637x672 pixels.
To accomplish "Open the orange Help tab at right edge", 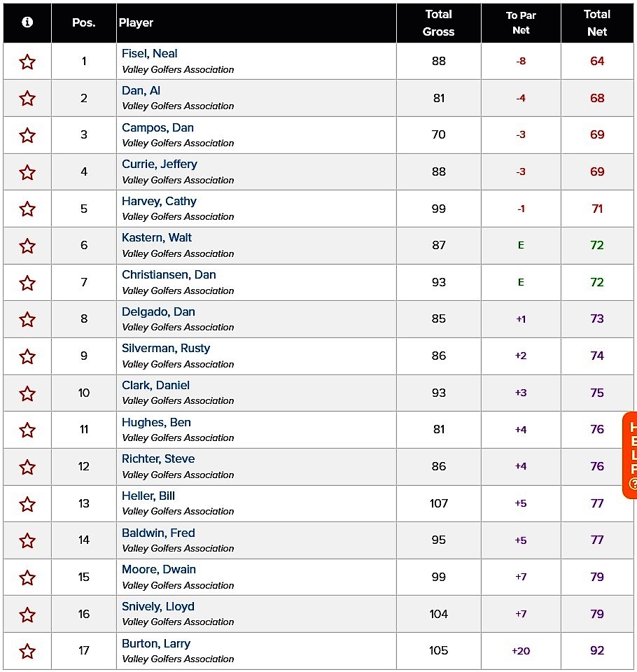I will (631, 455).
